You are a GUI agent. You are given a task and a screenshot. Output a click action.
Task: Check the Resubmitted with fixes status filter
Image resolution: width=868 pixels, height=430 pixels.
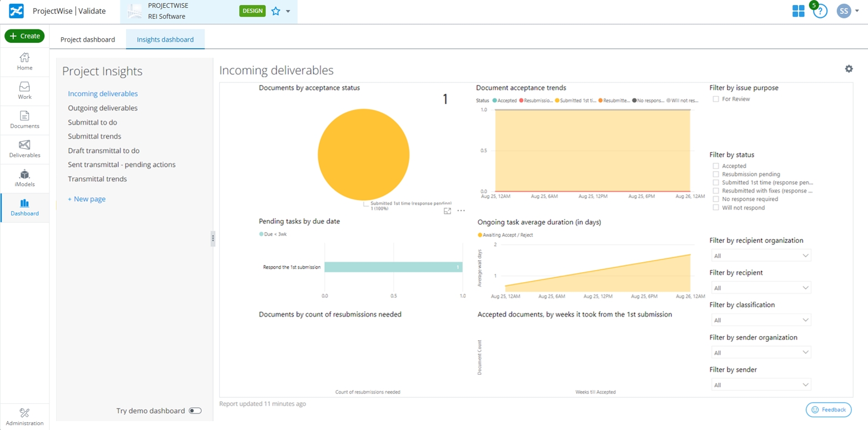[x=716, y=191]
